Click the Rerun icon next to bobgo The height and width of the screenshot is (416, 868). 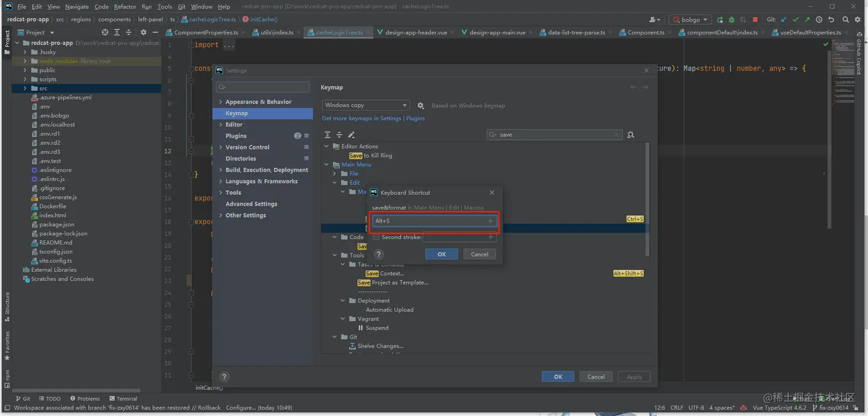point(720,20)
